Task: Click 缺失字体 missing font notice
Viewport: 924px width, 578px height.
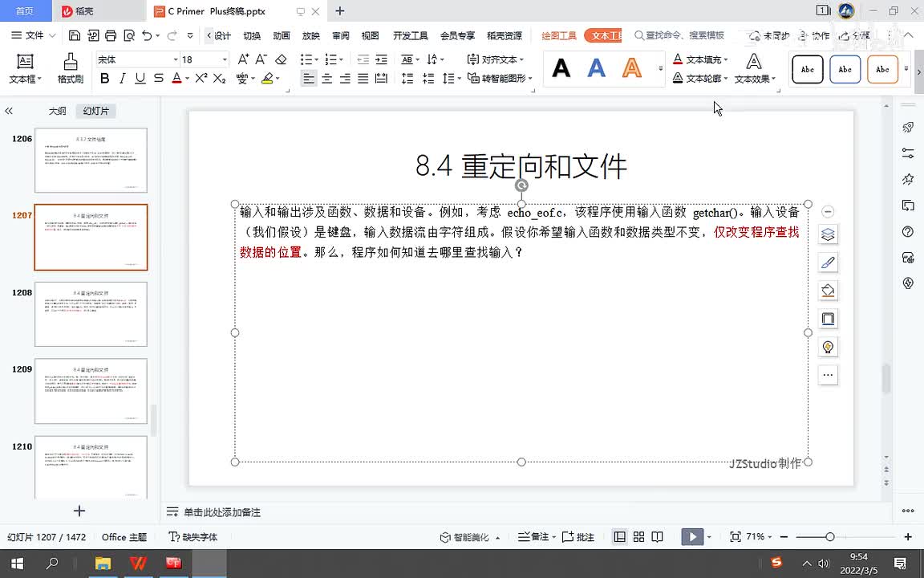Action: point(192,537)
